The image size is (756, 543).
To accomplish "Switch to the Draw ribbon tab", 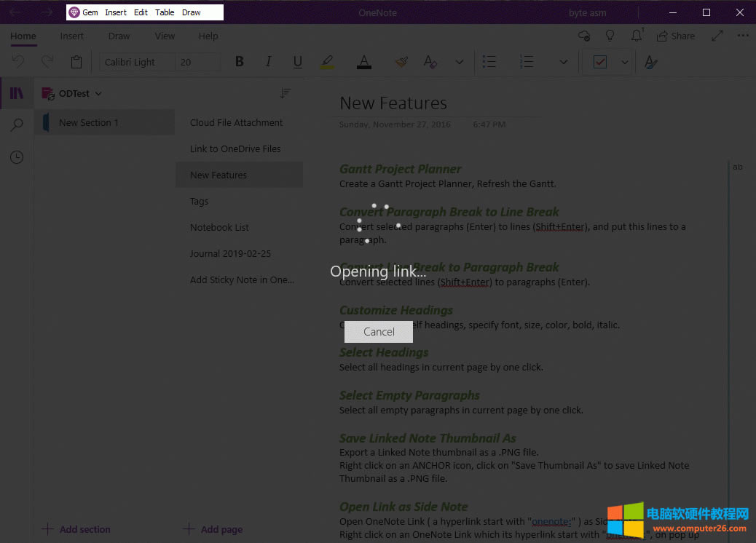I will [x=119, y=36].
